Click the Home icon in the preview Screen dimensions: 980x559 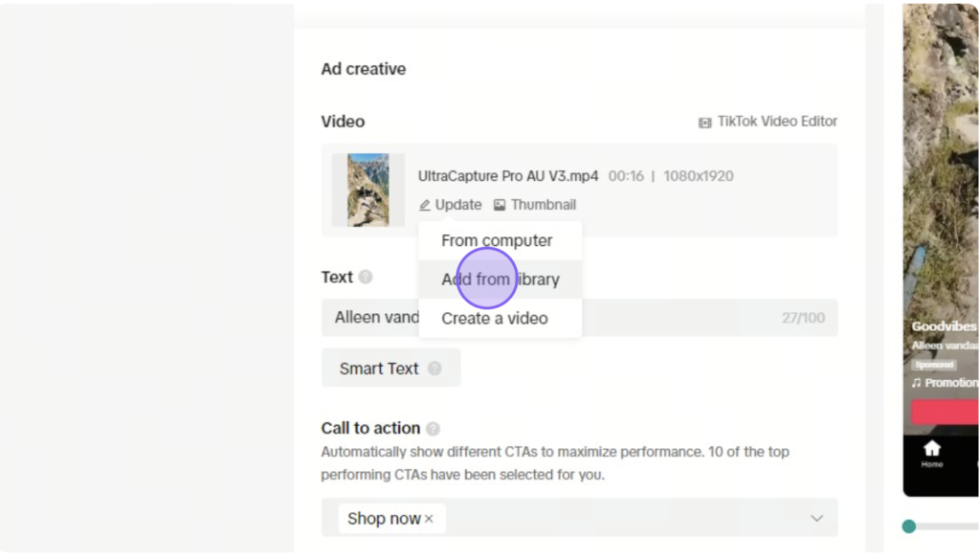(x=932, y=448)
